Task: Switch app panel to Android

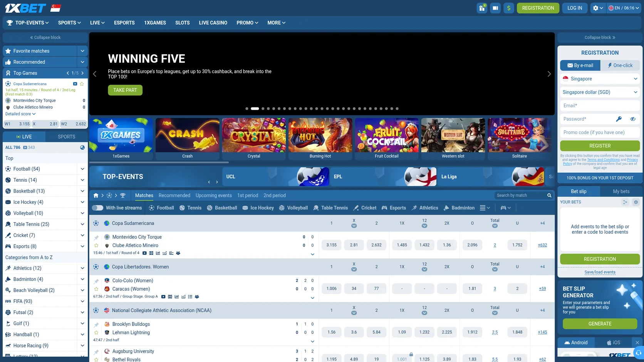Action: pos(576,342)
